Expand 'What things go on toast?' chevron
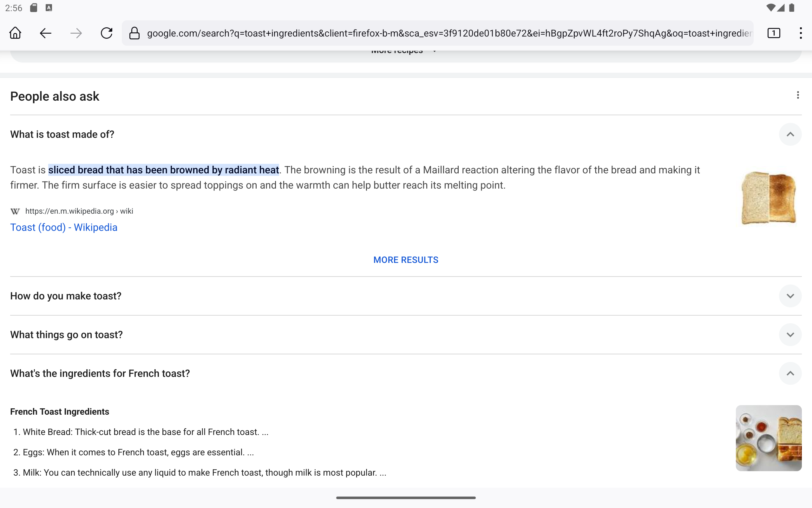Viewport: 812px width, 508px height. coord(790,335)
